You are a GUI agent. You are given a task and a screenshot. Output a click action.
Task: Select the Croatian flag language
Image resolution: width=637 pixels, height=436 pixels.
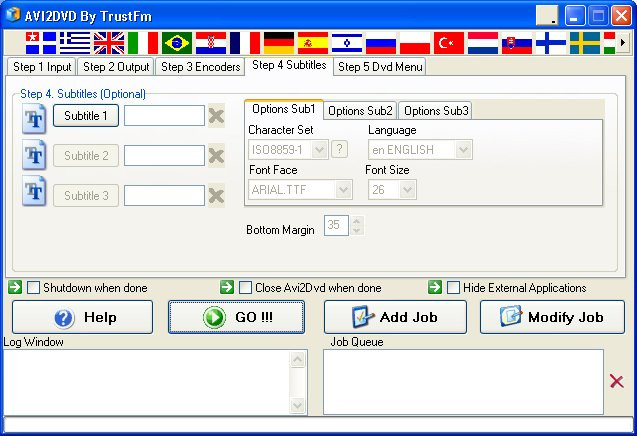(x=211, y=43)
